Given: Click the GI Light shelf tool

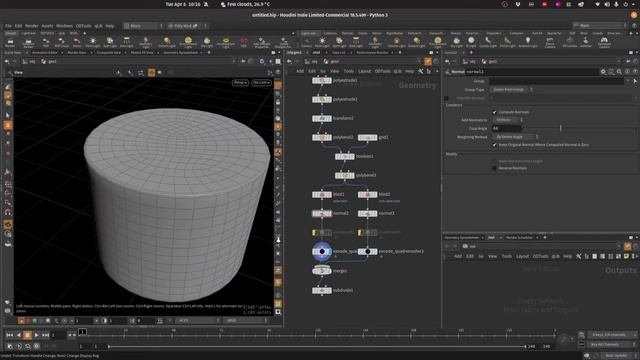Looking at the screenshot, I should click(x=471, y=42).
